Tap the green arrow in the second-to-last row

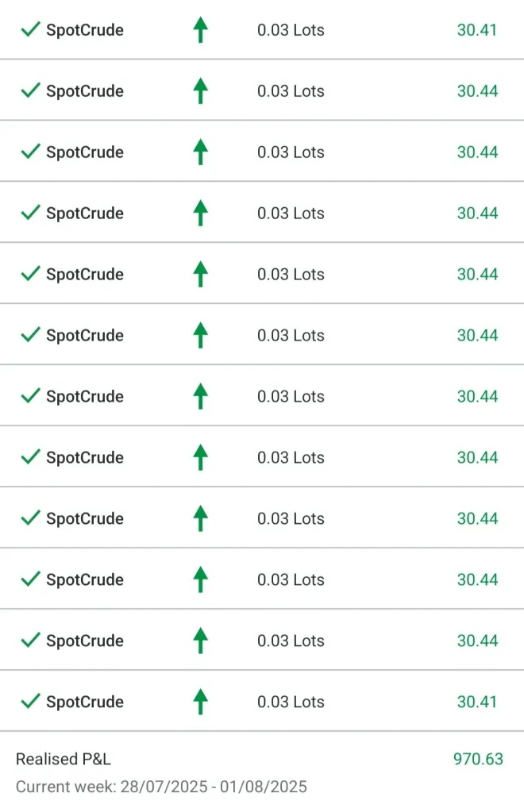(201, 641)
